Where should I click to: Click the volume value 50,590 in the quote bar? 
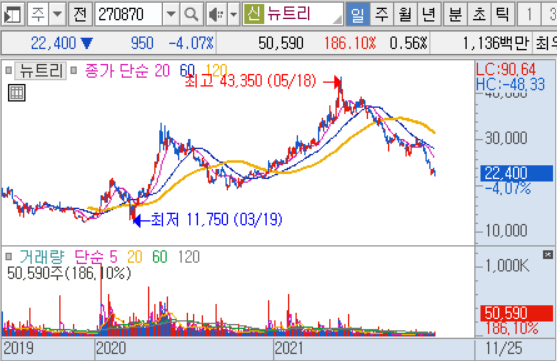click(x=281, y=43)
